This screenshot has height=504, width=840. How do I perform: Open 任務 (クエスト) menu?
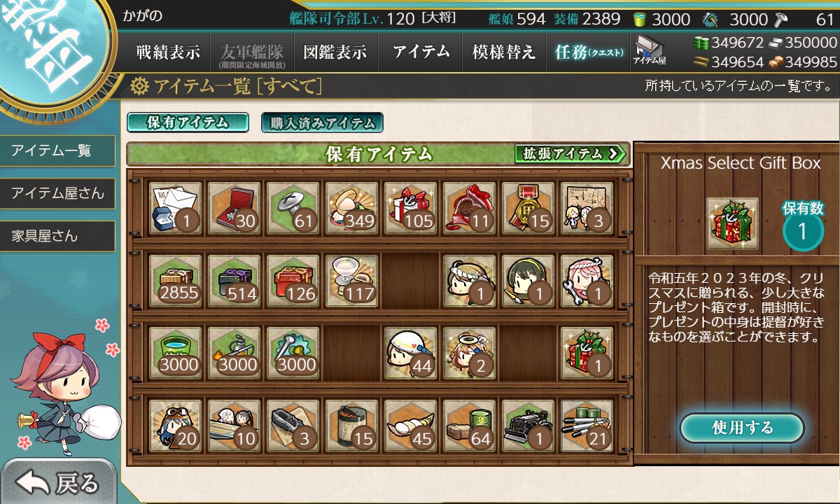pos(588,52)
